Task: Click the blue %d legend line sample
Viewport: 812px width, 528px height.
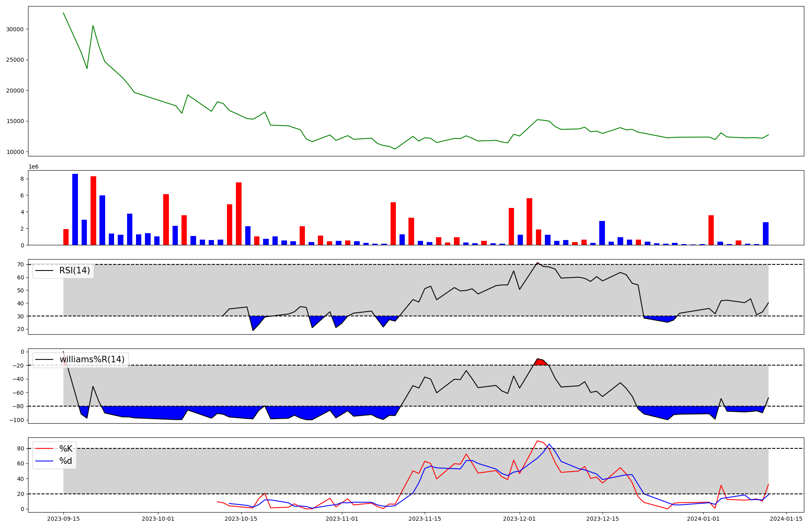Action: 45,461
